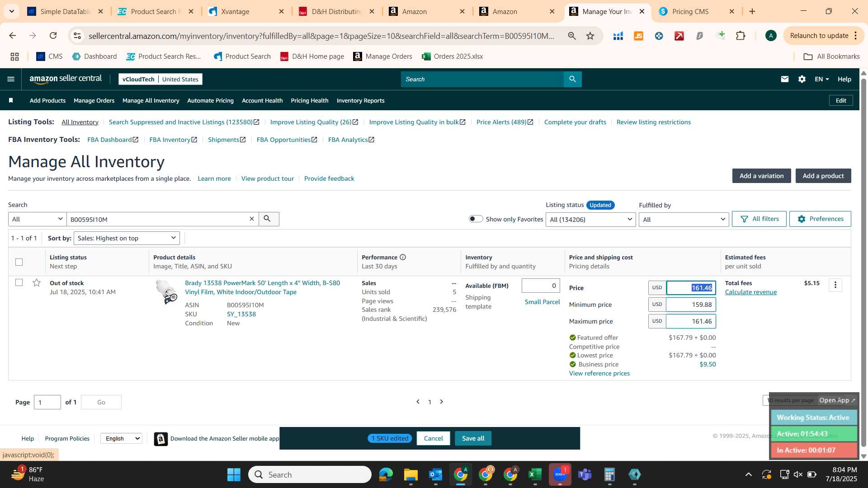
Task: Toggle Show only Favorites switch
Action: click(x=476, y=219)
